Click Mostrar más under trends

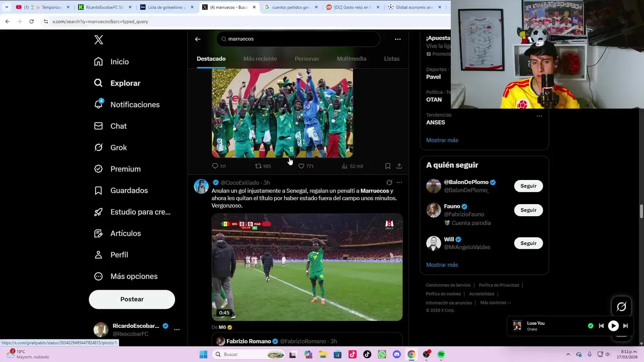point(442,140)
